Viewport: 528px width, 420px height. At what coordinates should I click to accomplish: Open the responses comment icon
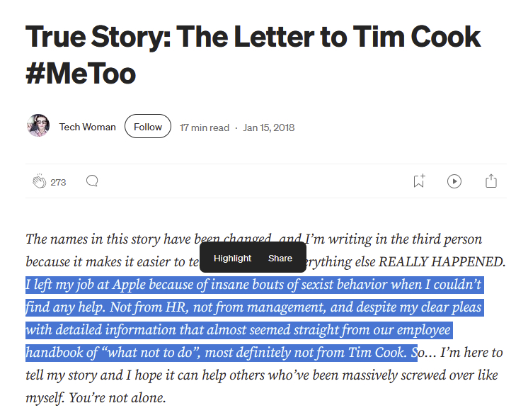92,181
